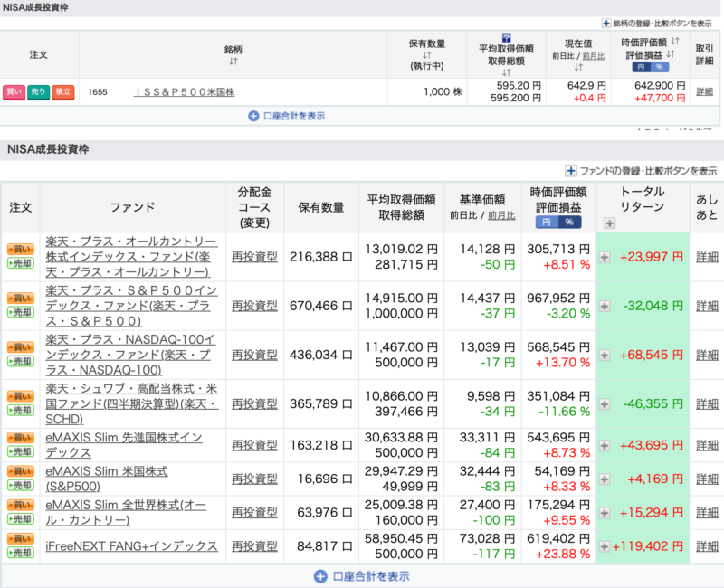Open the ISS&P500米国株 stock link
The width and height of the screenshot is (724, 588).
tap(185, 92)
